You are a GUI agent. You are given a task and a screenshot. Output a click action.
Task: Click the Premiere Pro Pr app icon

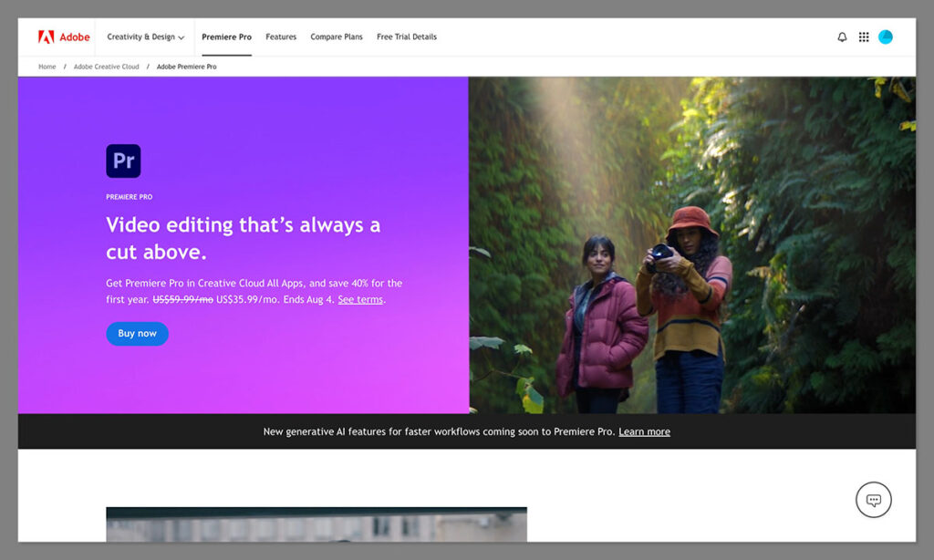(x=123, y=161)
